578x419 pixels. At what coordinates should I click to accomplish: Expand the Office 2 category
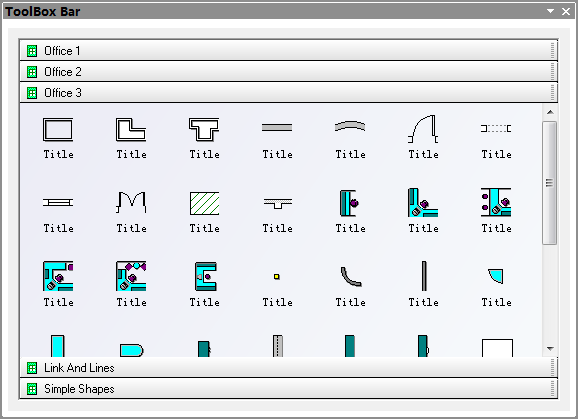(x=289, y=71)
